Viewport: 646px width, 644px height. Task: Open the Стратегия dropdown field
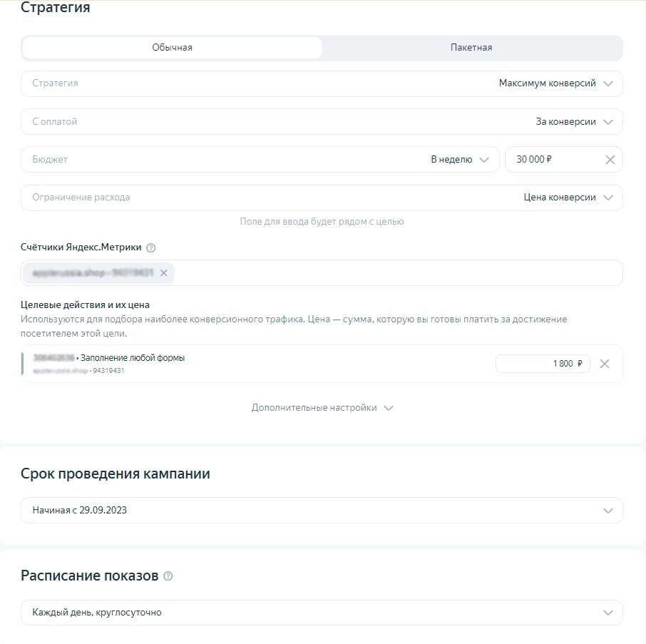(322, 83)
